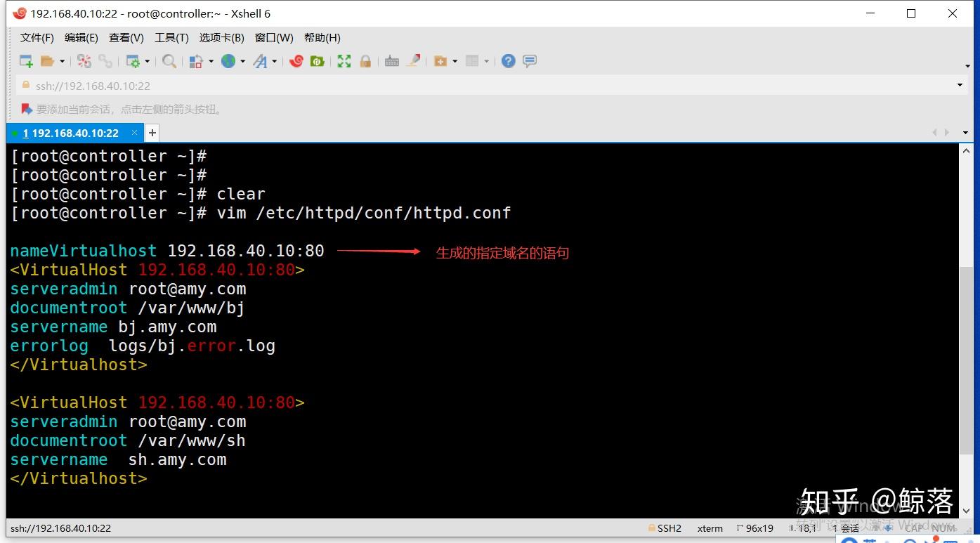The width and height of the screenshot is (980, 543).
Task: Click the keyboard key-mapping icon
Action: tap(392, 61)
